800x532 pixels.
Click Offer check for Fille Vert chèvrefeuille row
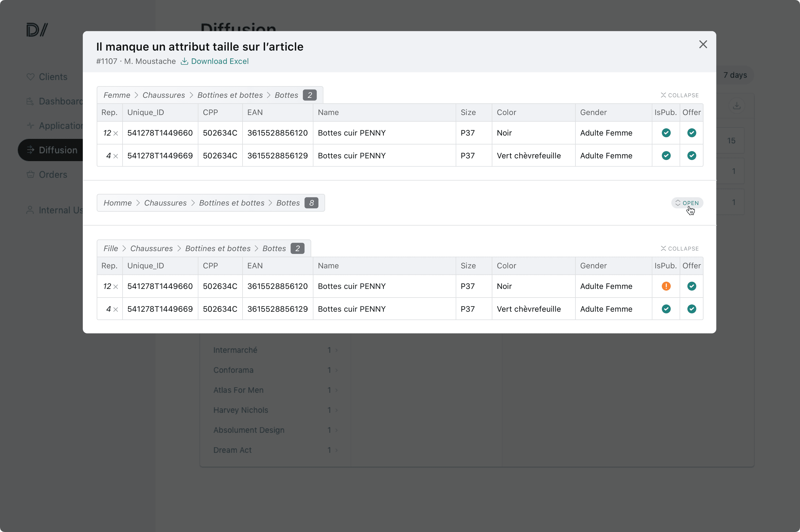pos(691,309)
